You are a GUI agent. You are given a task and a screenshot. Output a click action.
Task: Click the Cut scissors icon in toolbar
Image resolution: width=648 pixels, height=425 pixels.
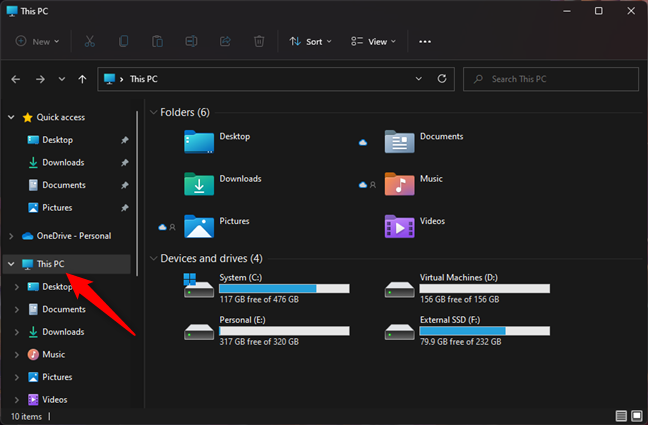[x=90, y=41]
